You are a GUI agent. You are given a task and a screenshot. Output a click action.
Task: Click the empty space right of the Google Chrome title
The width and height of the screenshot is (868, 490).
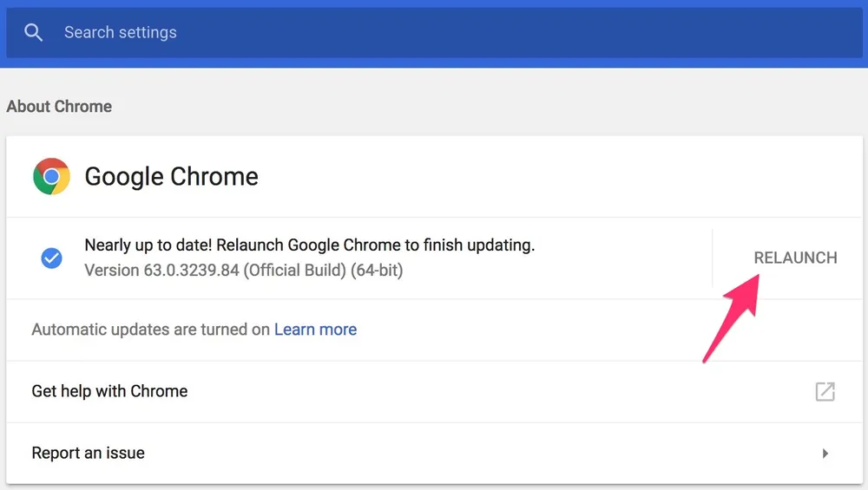(554, 177)
